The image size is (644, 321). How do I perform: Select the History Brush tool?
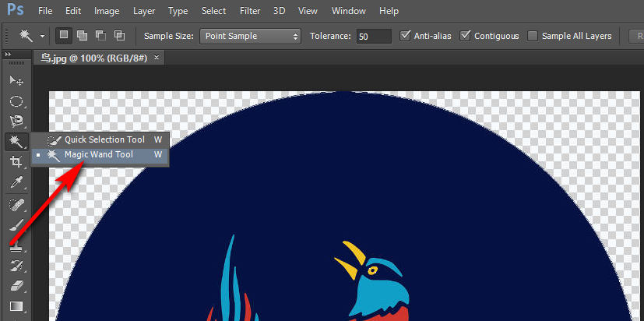pyautogui.click(x=16, y=265)
